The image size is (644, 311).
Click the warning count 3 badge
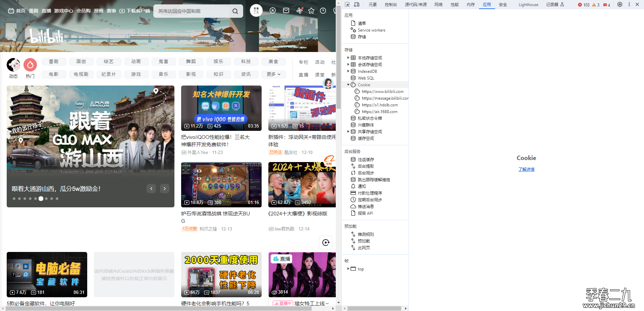click(x=596, y=5)
